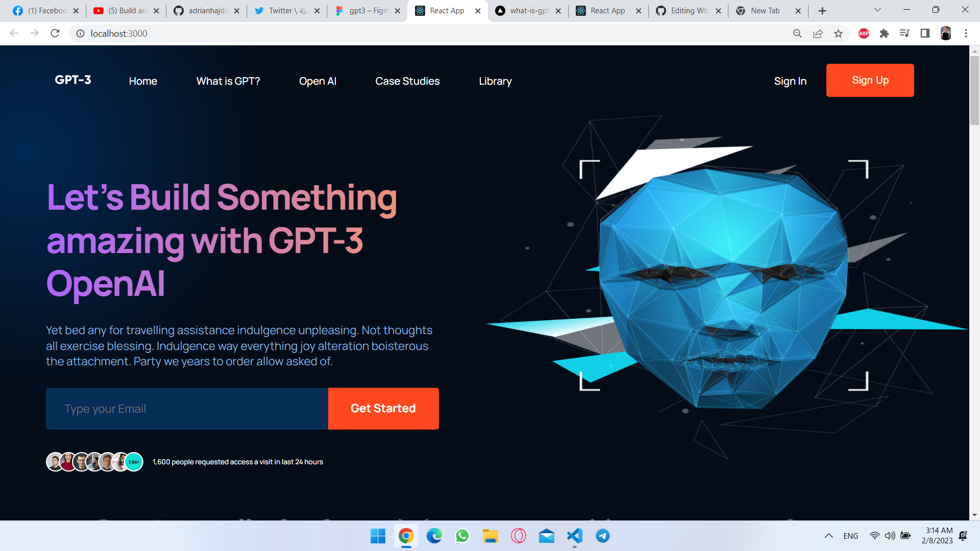Switch to the gpt3 Figma tab
The image size is (980, 551).
point(367,11)
